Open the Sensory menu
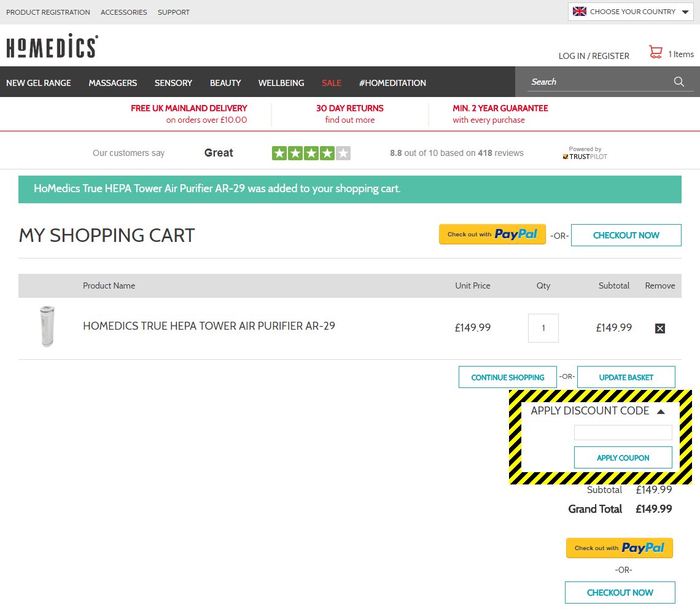This screenshot has width=700, height=614. point(173,83)
